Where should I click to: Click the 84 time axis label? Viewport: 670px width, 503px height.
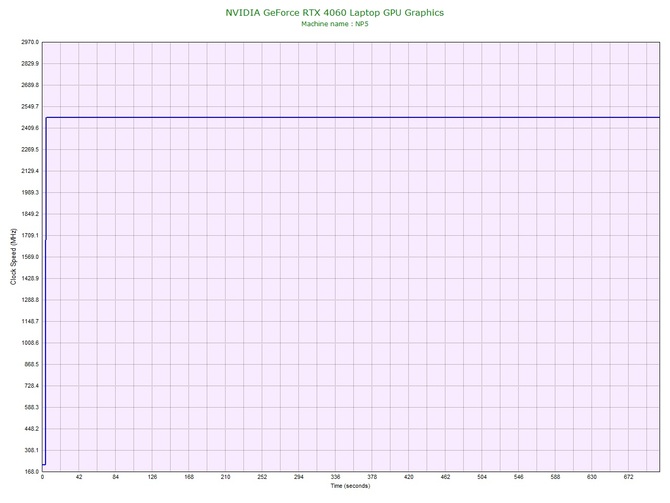tap(115, 477)
